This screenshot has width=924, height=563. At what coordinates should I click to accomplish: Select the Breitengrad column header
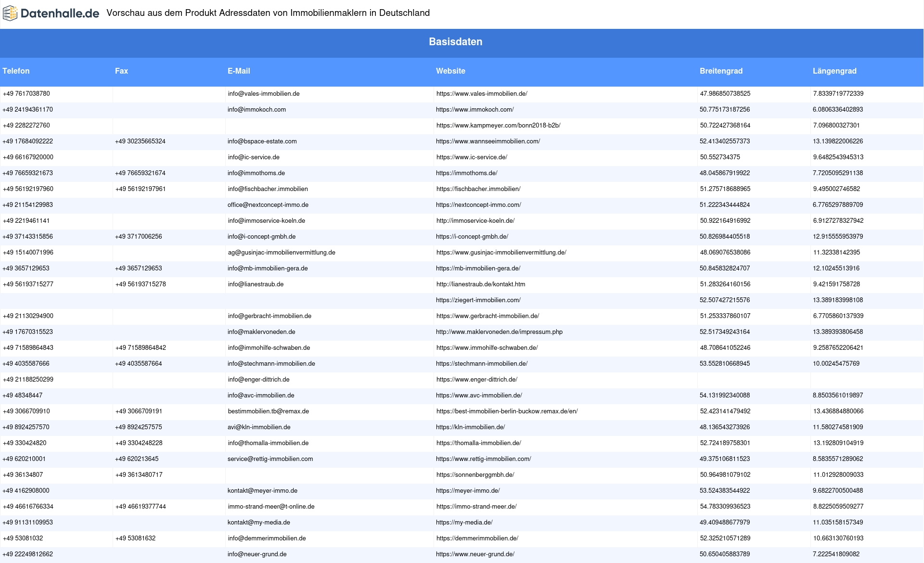721,71
